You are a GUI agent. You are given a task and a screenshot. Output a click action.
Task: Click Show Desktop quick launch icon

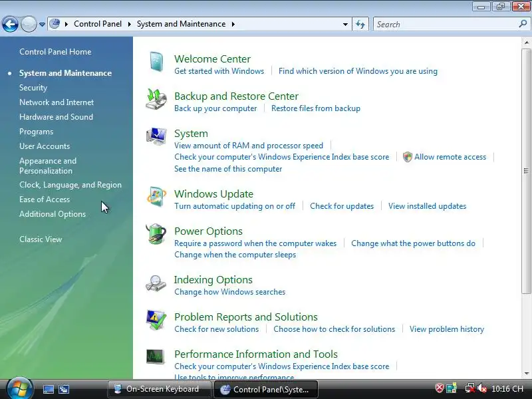(x=48, y=389)
